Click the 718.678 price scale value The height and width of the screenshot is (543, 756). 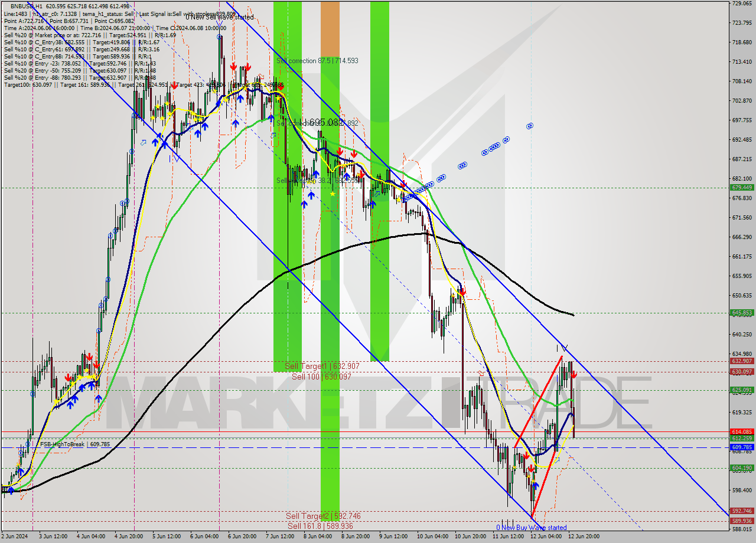(742, 42)
